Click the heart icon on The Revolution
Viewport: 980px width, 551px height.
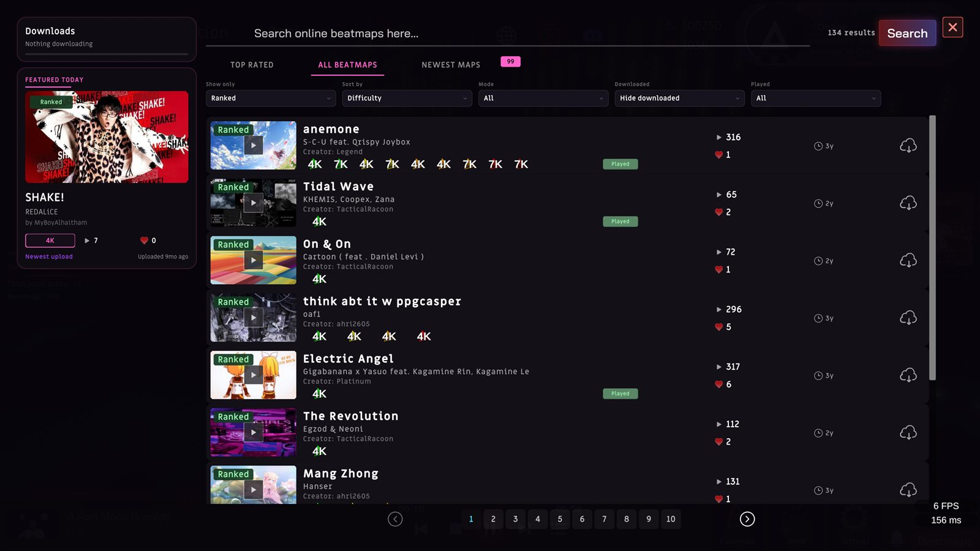point(719,442)
